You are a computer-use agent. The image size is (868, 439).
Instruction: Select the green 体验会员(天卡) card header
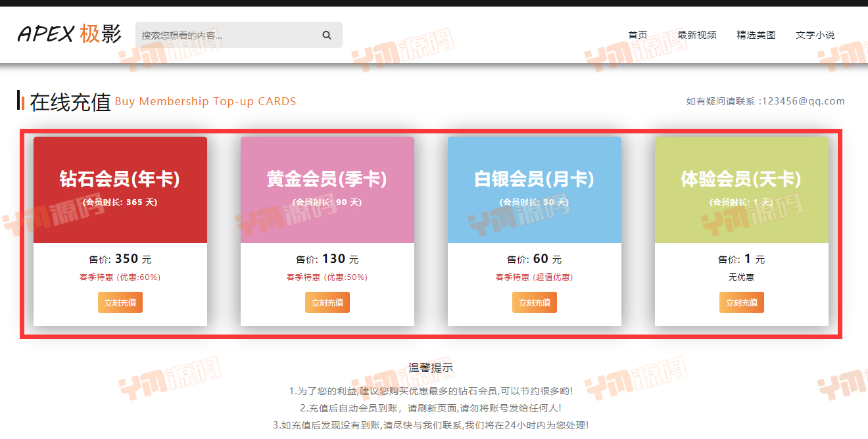click(x=742, y=190)
